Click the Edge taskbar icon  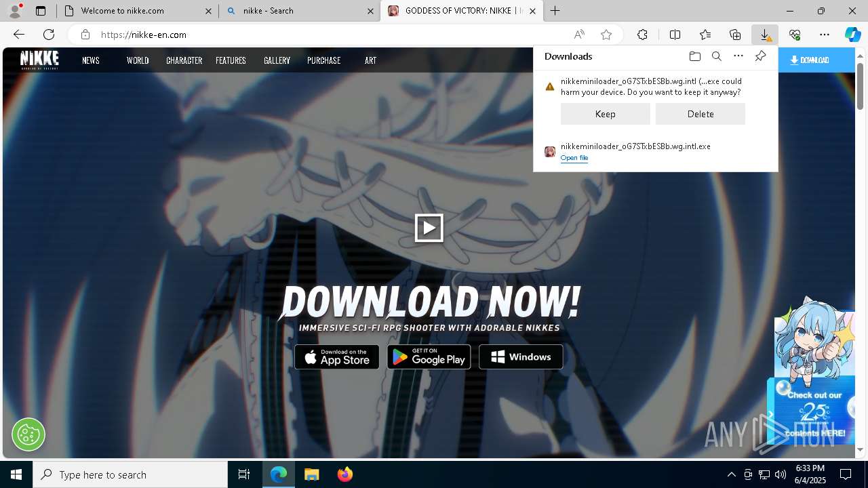tap(279, 474)
